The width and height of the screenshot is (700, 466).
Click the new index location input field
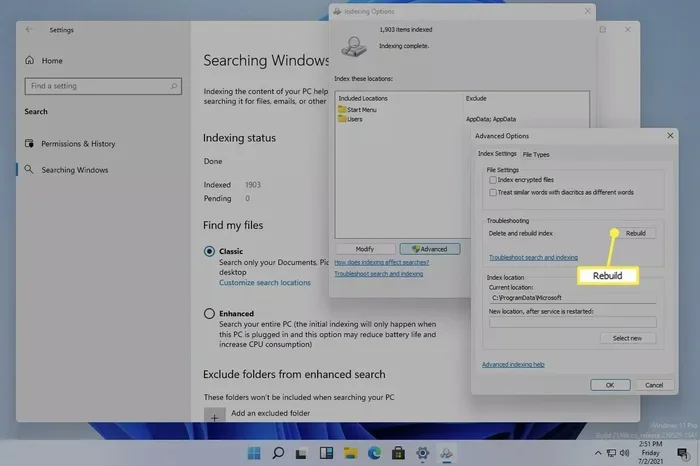pyautogui.click(x=572, y=322)
